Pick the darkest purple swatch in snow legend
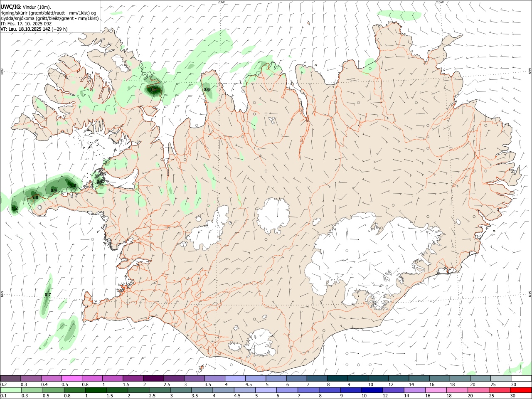 click(x=153, y=378)
